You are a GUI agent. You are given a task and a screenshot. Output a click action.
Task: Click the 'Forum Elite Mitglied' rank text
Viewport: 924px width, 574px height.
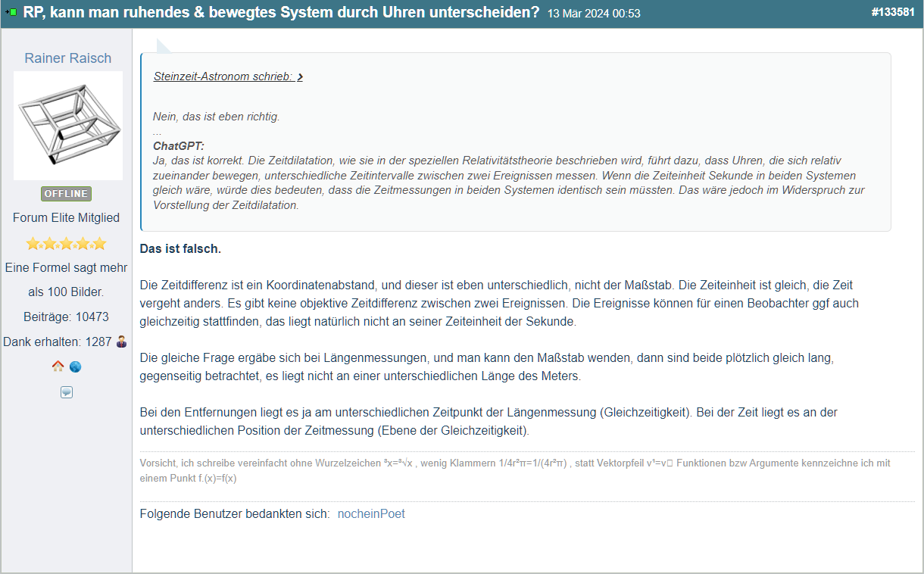(x=67, y=218)
